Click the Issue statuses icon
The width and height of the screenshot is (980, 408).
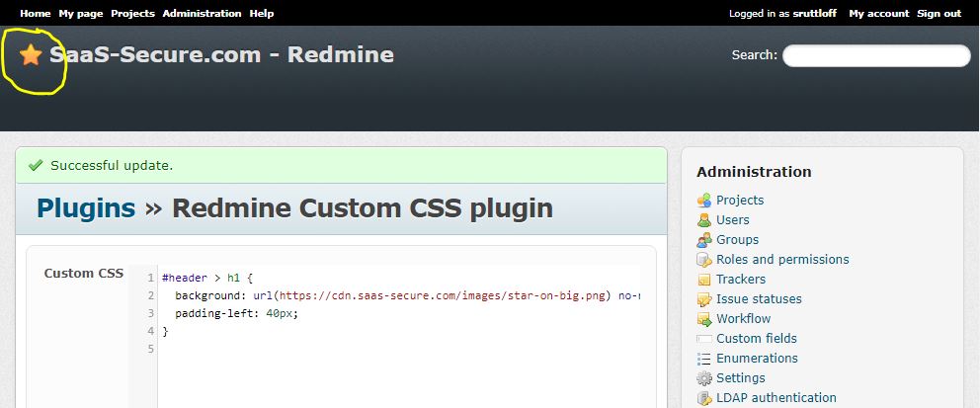pos(704,299)
